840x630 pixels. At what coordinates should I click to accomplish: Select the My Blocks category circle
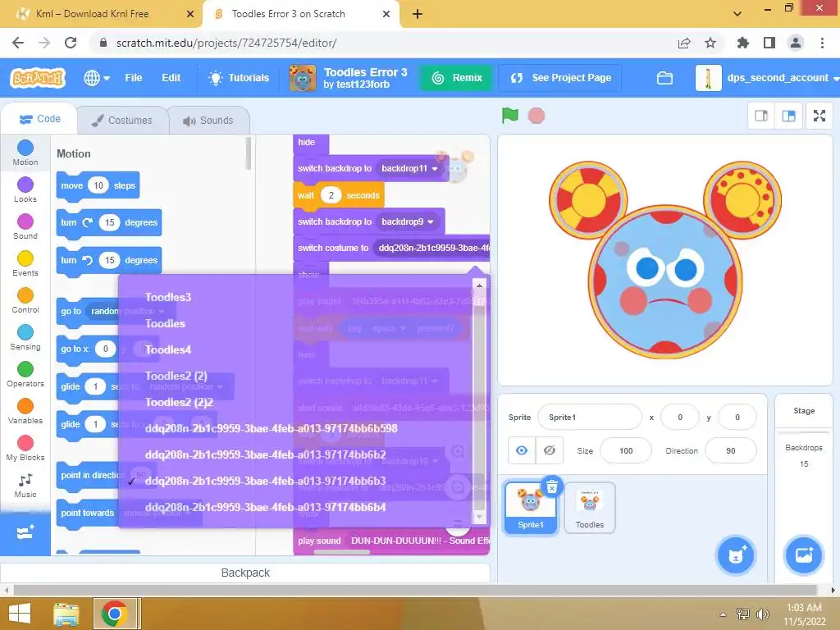coord(25,444)
